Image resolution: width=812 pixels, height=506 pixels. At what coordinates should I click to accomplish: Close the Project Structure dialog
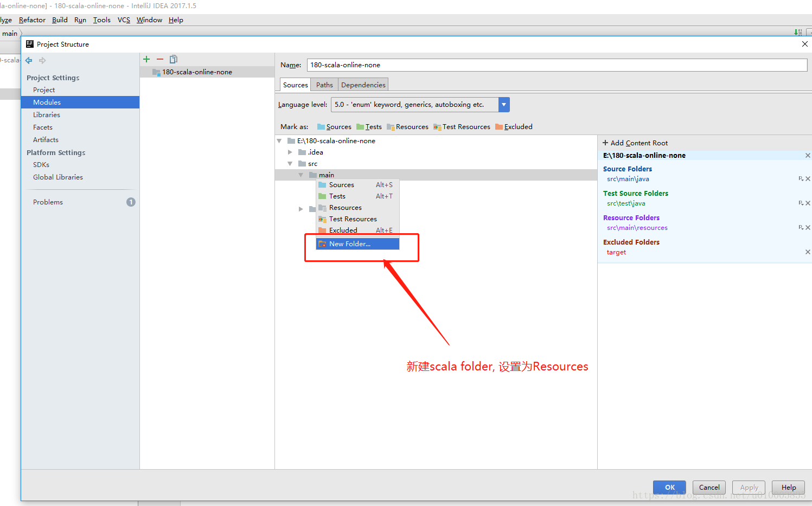click(805, 44)
